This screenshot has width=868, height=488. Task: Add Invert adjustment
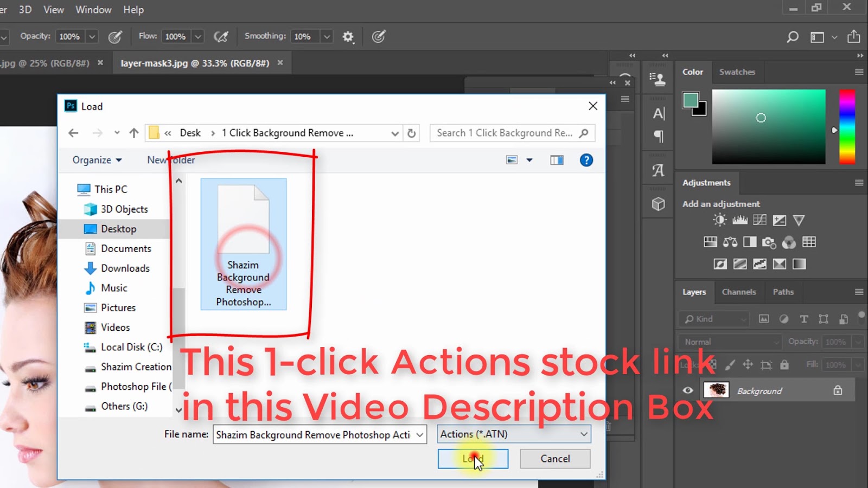tap(720, 264)
